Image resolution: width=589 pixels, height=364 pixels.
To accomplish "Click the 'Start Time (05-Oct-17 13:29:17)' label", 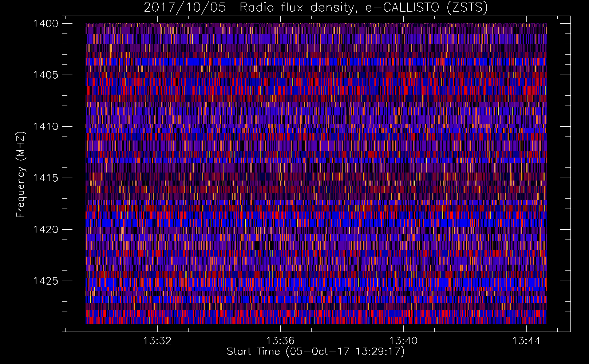I will click(316, 352).
